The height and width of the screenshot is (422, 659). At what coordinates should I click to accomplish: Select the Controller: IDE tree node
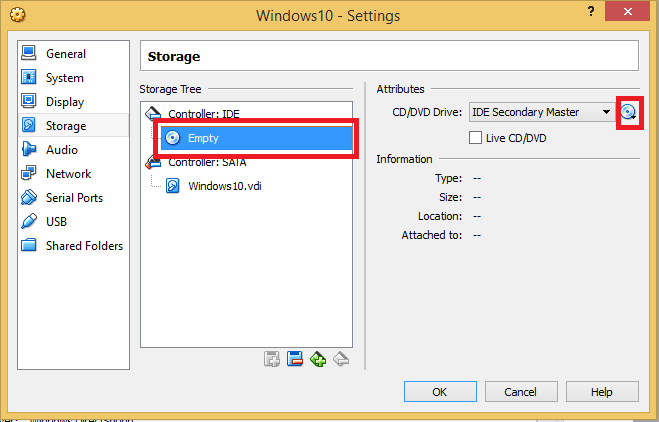204,114
